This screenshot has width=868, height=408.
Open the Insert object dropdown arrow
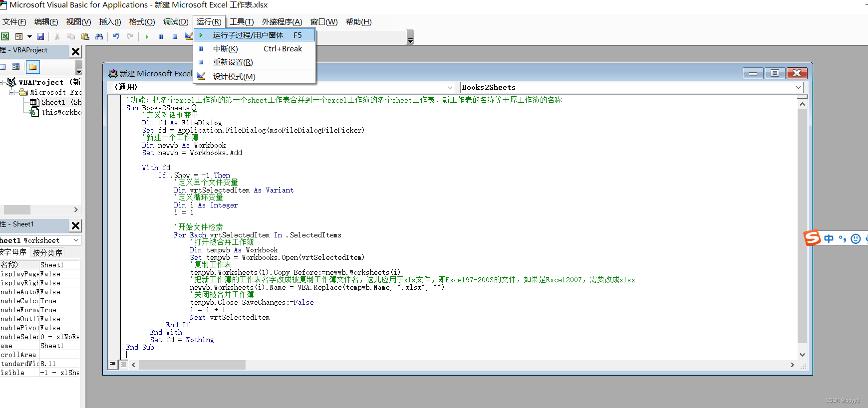click(x=29, y=36)
